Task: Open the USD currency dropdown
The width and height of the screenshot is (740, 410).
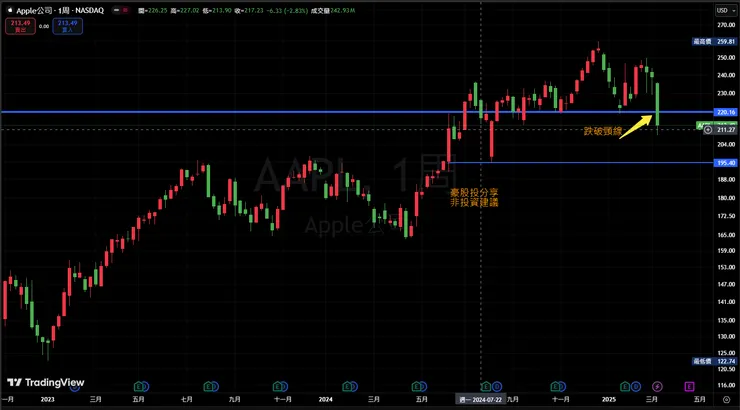Action: tap(725, 10)
